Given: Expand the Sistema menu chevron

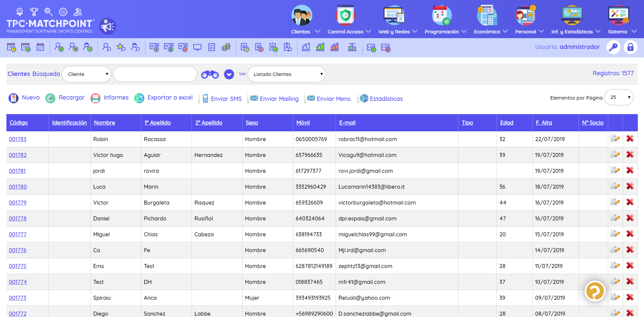Looking at the screenshot, I should click(x=634, y=31).
